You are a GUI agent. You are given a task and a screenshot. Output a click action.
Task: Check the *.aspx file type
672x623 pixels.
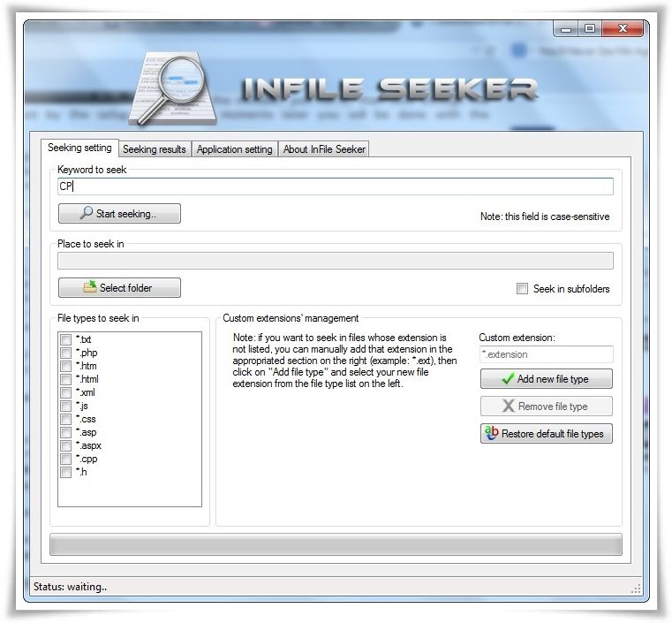65,446
